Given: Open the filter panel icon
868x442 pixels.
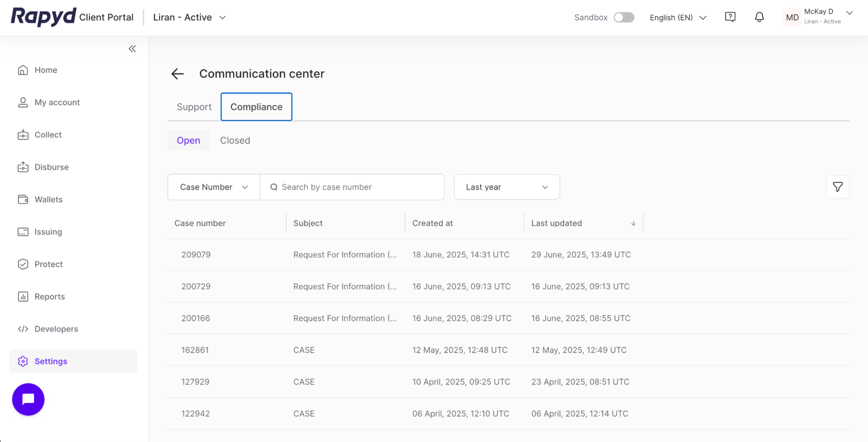Looking at the screenshot, I should [x=838, y=187].
